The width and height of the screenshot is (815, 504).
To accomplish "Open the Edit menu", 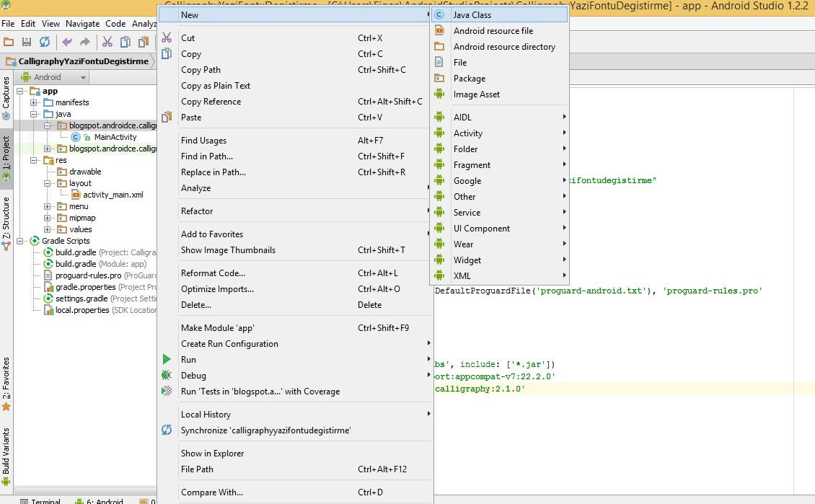I will [x=28, y=24].
